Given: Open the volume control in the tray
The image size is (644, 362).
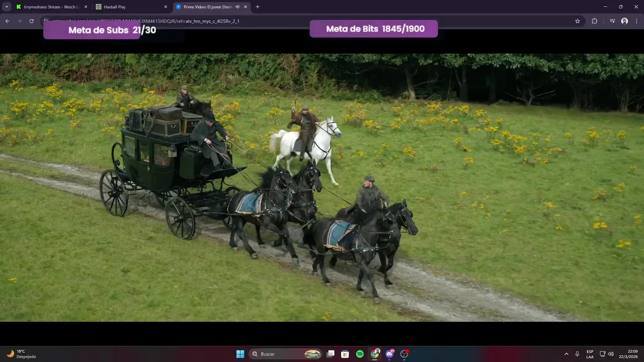Looking at the screenshot, I should (611, 354).
